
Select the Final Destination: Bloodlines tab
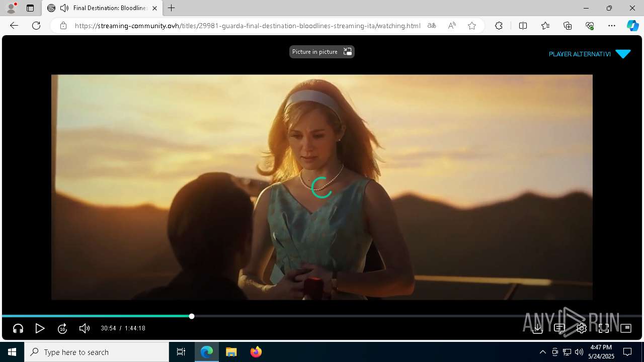click(x=102, y=8)
